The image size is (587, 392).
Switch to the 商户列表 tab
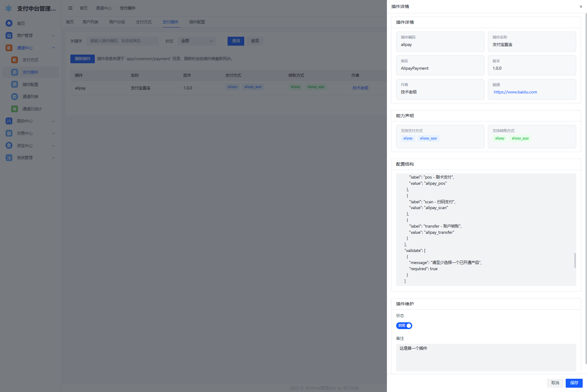click(90, 22)
